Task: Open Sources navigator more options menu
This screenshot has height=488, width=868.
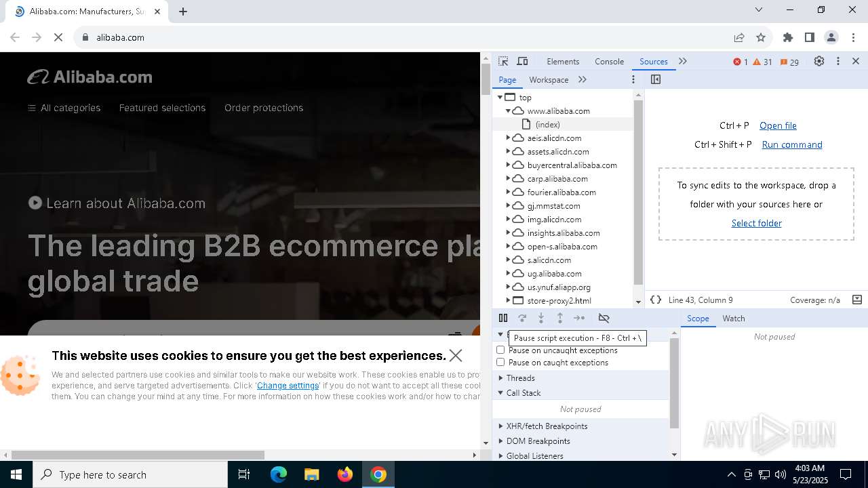Action: pyautogui.click(x=633, y=79)
